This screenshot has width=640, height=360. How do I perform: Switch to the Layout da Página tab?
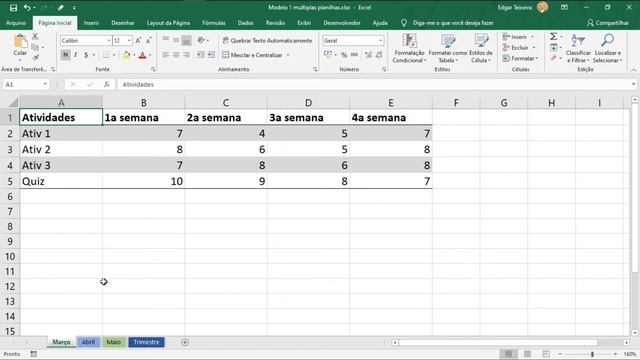[x=168, y=23]
